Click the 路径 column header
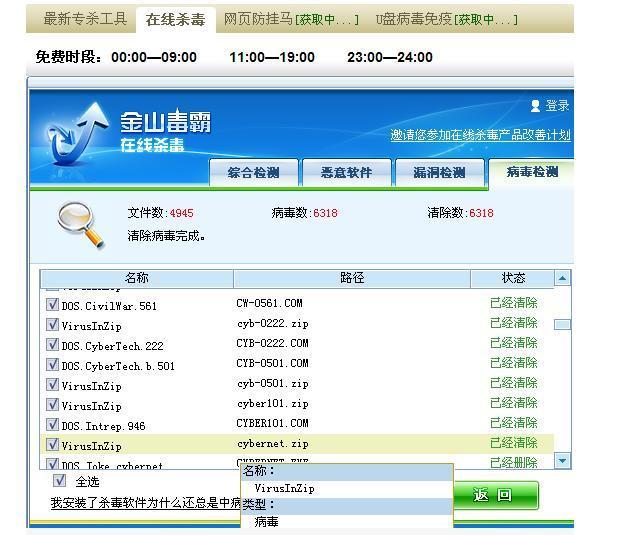Viewport: 640px width, 535px height. coord(352,278)
